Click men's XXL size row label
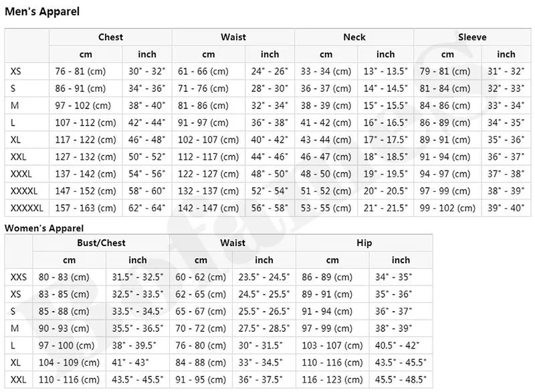Viewport: 535px width, 392px height. coord(18,157)
